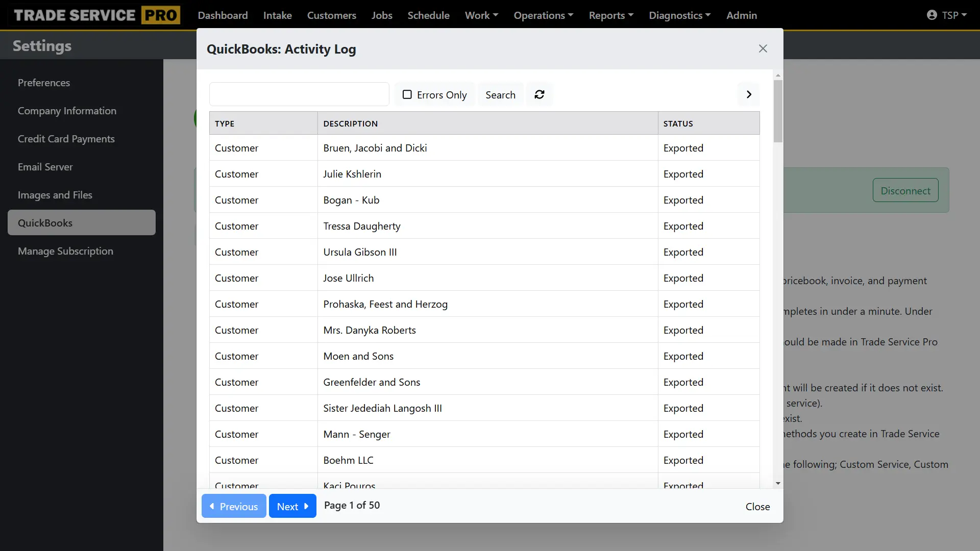
Task: Focus the activity log search input field
Action: point(299,94)
